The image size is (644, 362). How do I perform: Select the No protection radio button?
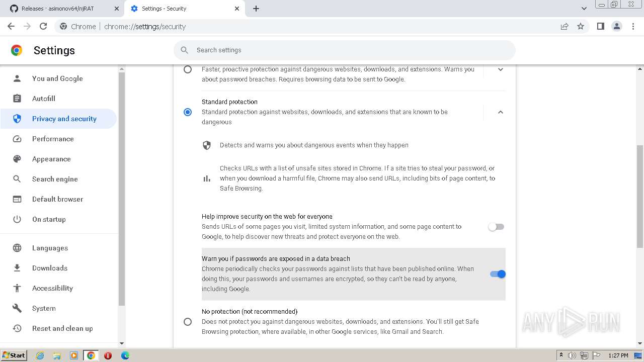188,321
